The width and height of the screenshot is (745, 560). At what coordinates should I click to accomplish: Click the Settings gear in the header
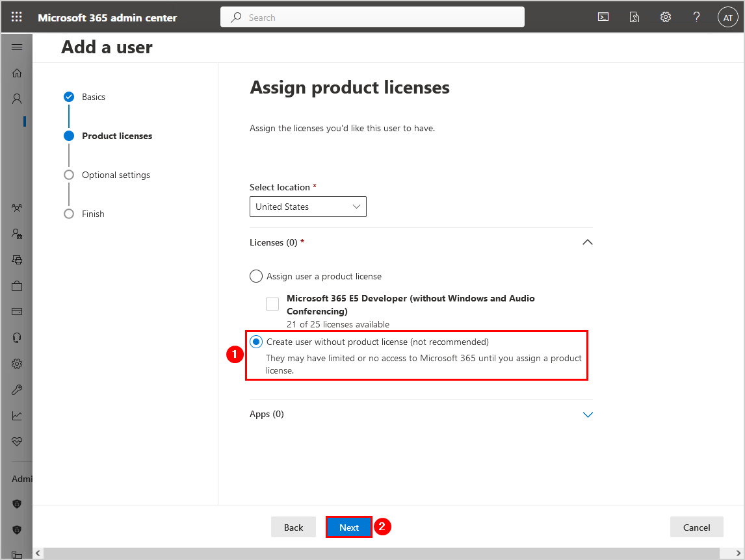click(666, 18)
